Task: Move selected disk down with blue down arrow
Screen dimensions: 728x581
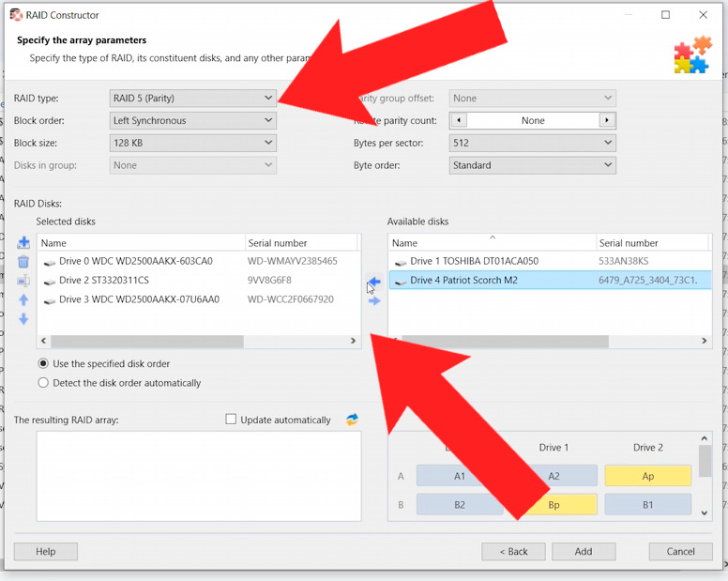Action: (23, 319)
